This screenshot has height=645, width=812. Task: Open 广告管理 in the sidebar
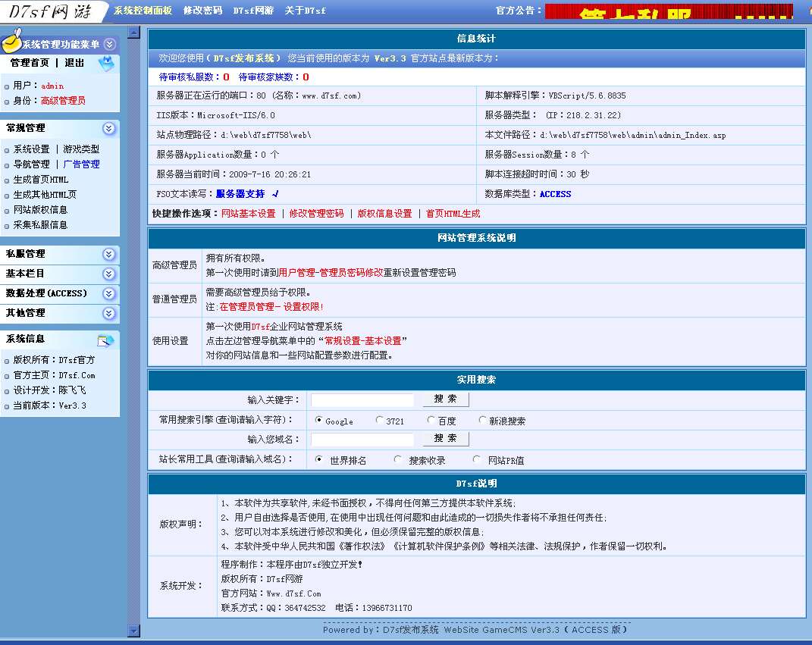pos(81,164)
